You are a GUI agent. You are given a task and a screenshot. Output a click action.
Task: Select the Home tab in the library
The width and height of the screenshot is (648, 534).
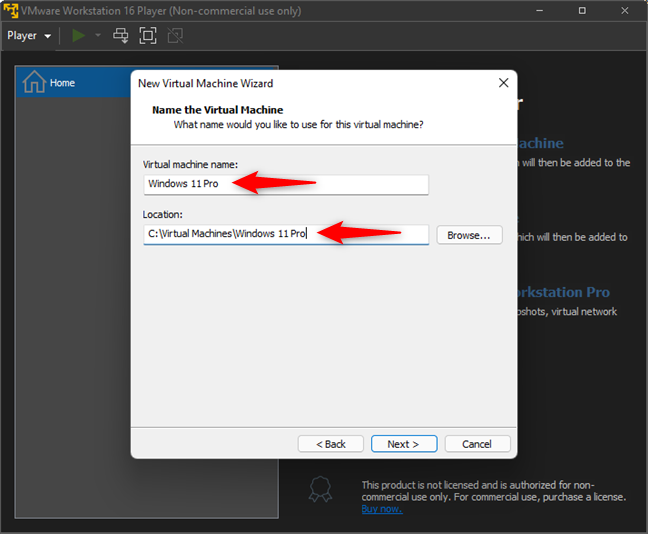coord(73,83)
